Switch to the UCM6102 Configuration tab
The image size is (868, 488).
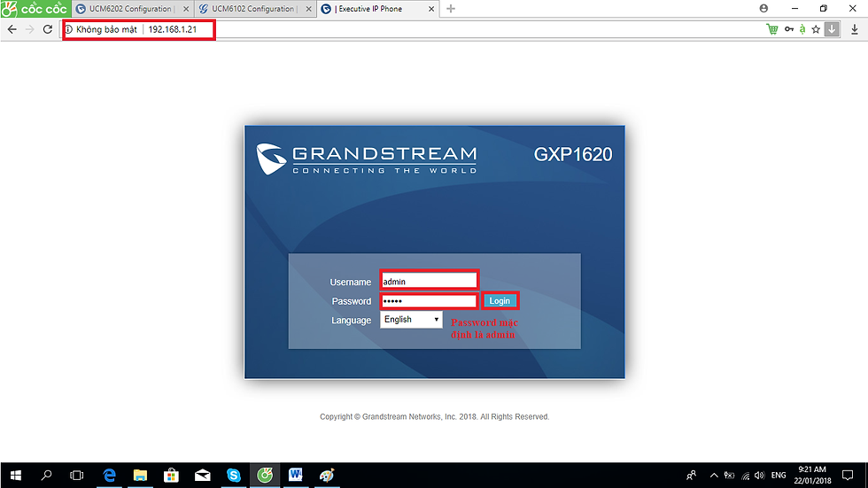pos(253,9)
